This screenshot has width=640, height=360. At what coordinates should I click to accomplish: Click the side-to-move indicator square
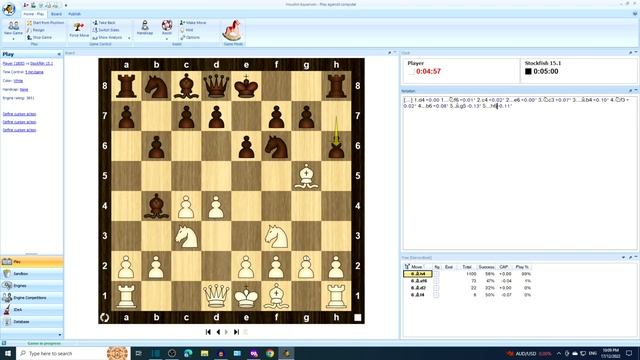tap(358, 317)
